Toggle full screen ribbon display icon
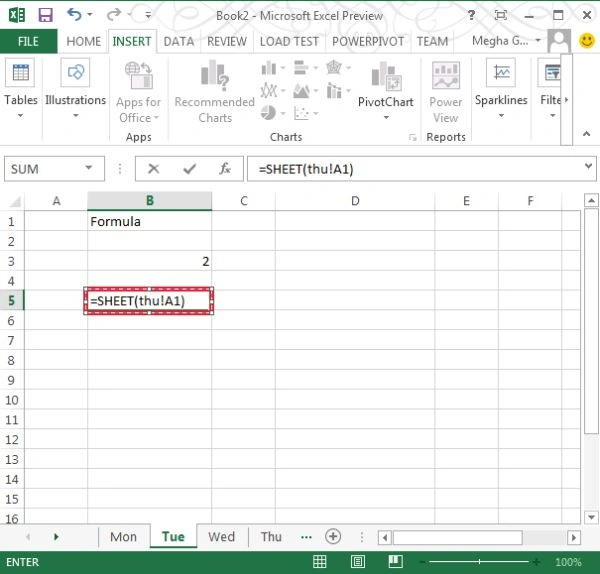The height and width of the screenshot is (574, 600). pos(501,15)
